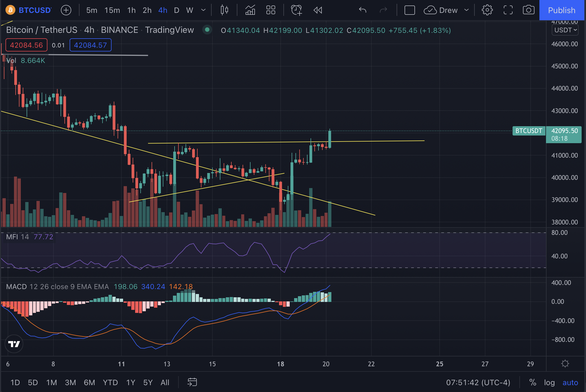Switch chart to Daily interval

tap(177, 10)
